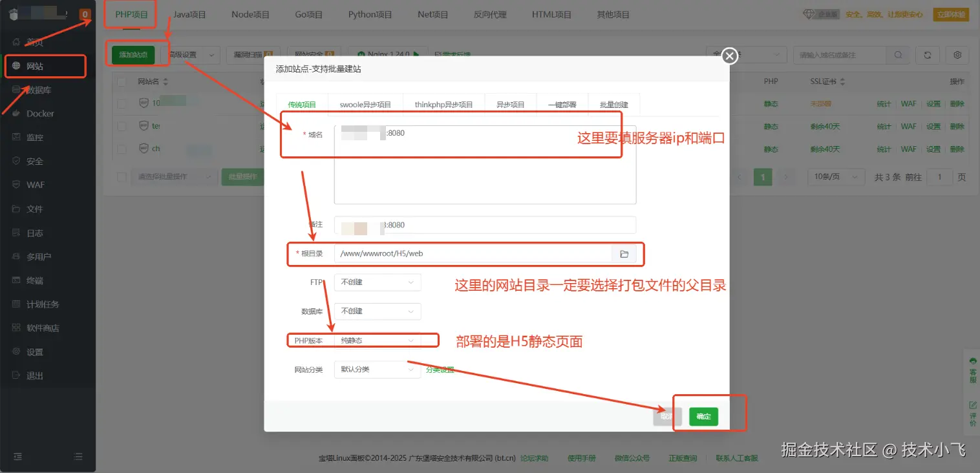Select the thinkphp异步项目 tab in dialog
Viewport: 980px width, 473px height.
point(443,105)
